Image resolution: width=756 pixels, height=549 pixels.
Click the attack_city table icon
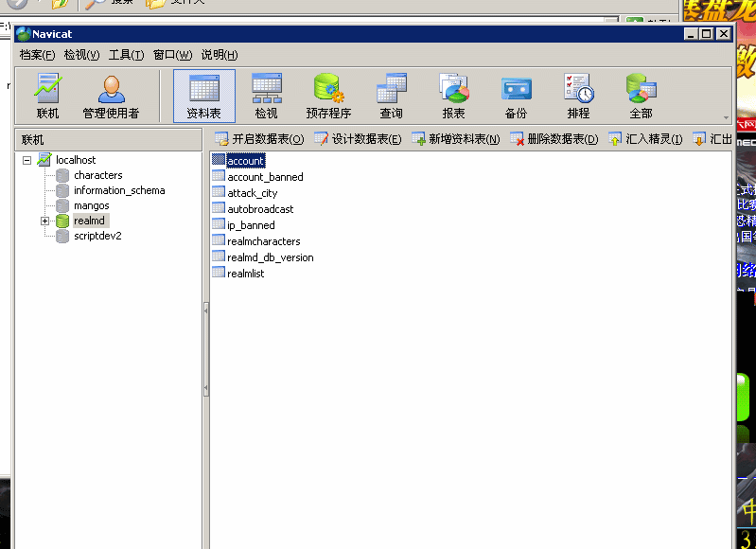coord(219,192)
